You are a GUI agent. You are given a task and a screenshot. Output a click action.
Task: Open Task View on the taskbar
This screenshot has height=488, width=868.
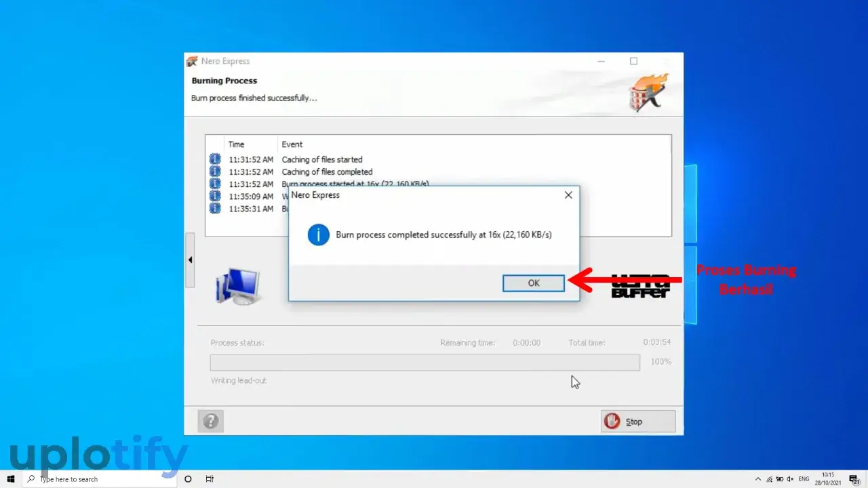(210, 479)
